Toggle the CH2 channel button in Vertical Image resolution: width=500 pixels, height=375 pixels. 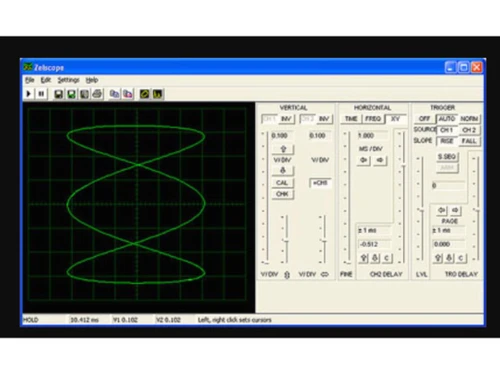click(308, 119)
